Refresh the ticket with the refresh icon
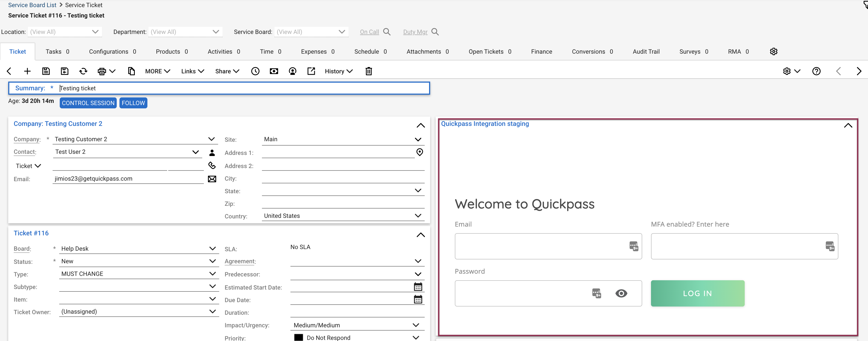The height and width of the screenshot is (341, 868). click(83, 71)
